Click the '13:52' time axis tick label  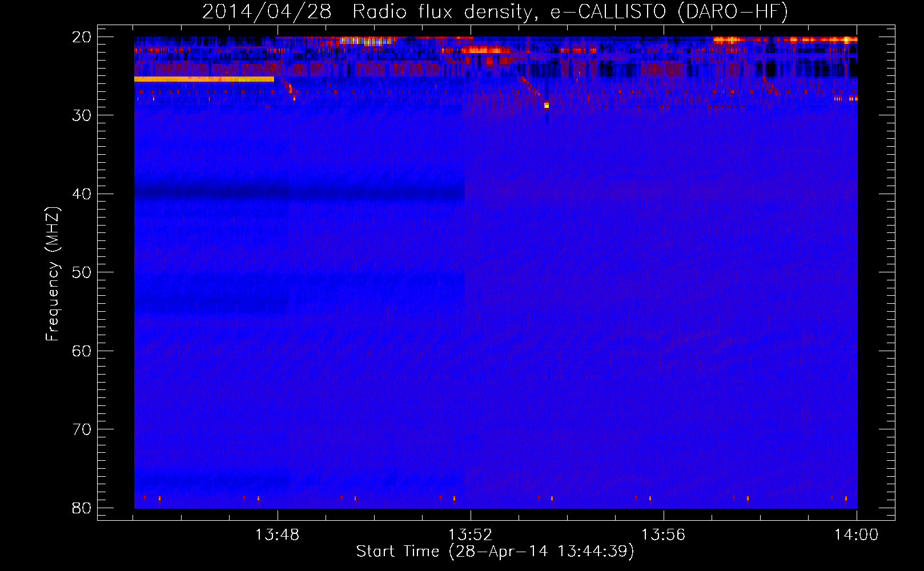point(470,535)
